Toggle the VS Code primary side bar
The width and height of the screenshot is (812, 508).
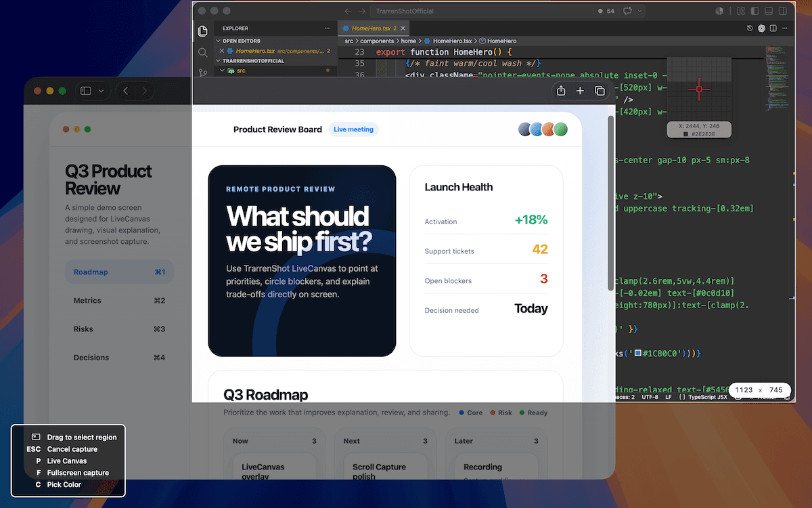click(754, 11)
